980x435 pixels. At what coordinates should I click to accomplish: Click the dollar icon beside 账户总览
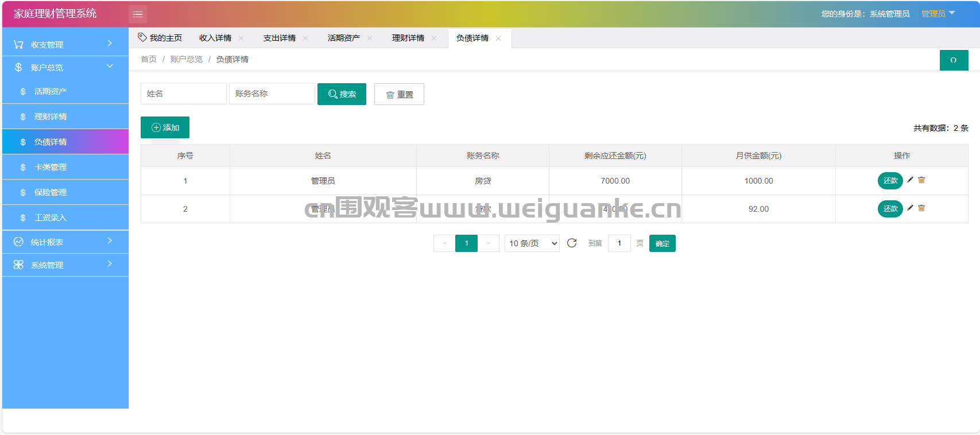coord(18,67)
